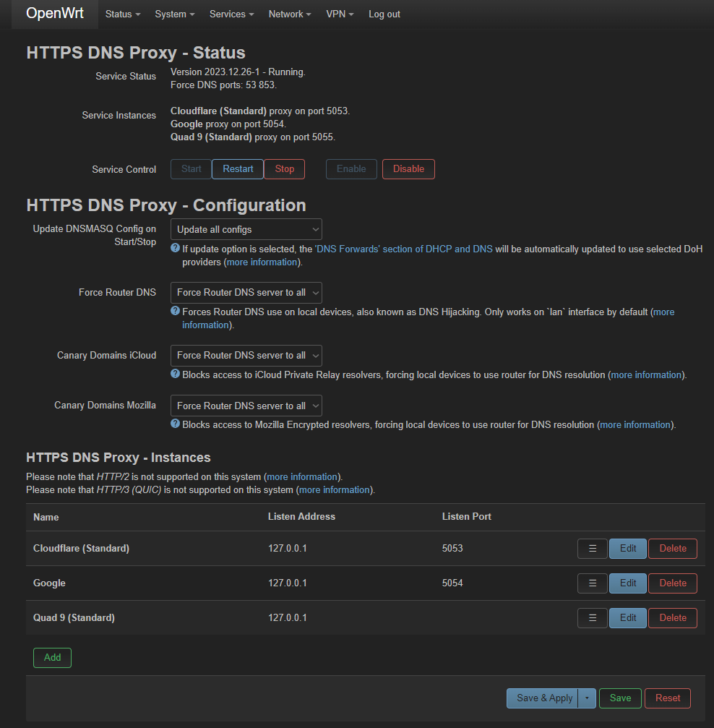
Task: Open more information link for DoH providers
Action: [x=262, y=262]
